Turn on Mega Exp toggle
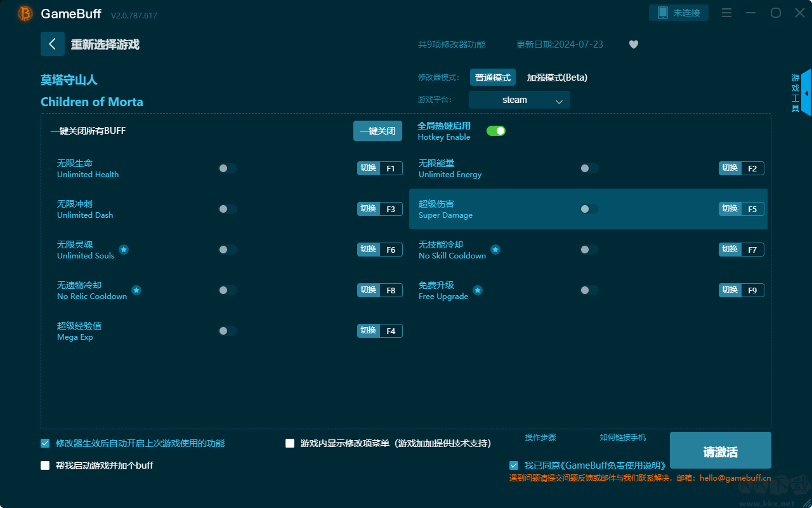The width and height of the screenshot is (812, 508). coord(228,331)
